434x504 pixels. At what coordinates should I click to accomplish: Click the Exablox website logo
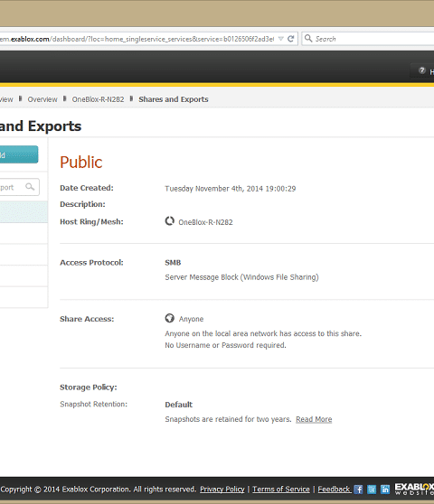click(414, 489)
